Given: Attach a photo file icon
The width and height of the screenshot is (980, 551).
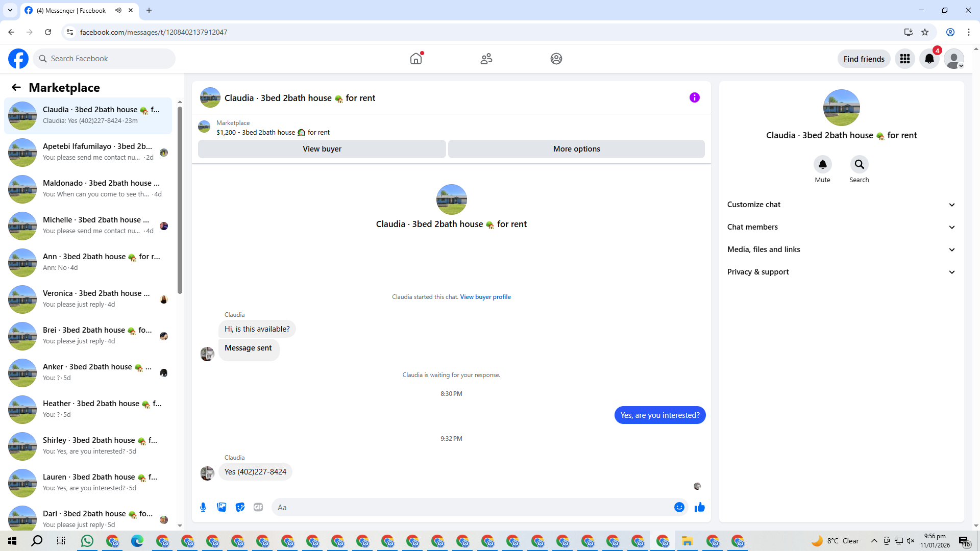Looking at the screenshot, I should tap(222, 507).
